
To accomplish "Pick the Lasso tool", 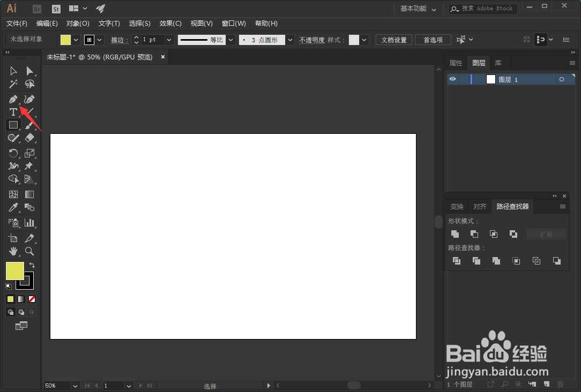I will (x=29, y=85).
